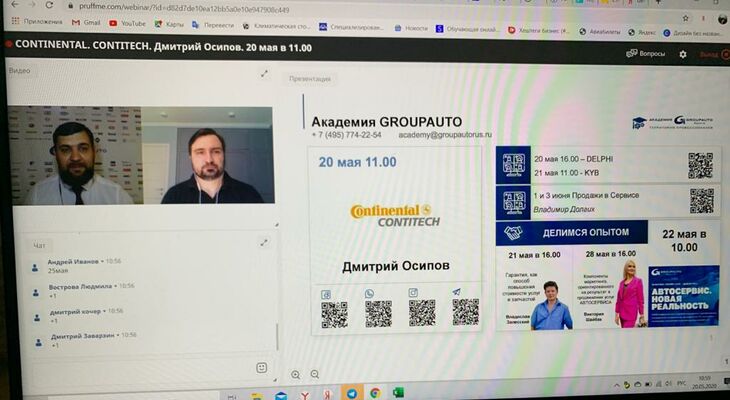730x400 pixels.
Task: Open the emoji picker in chat
Action: [262, 368]
